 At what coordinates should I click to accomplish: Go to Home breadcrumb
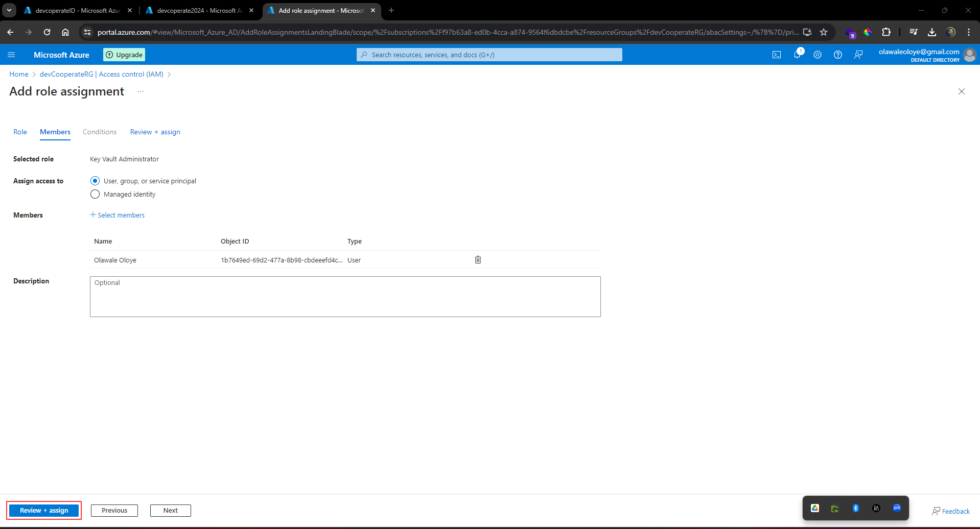[19, 74]
